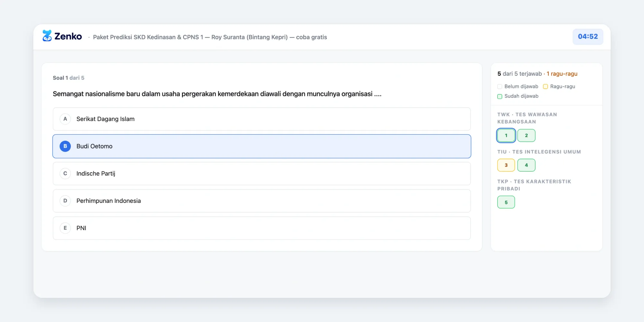The image size is (644, 322).
Task: Open doubtful question number 3
Action: click(506, 165)
